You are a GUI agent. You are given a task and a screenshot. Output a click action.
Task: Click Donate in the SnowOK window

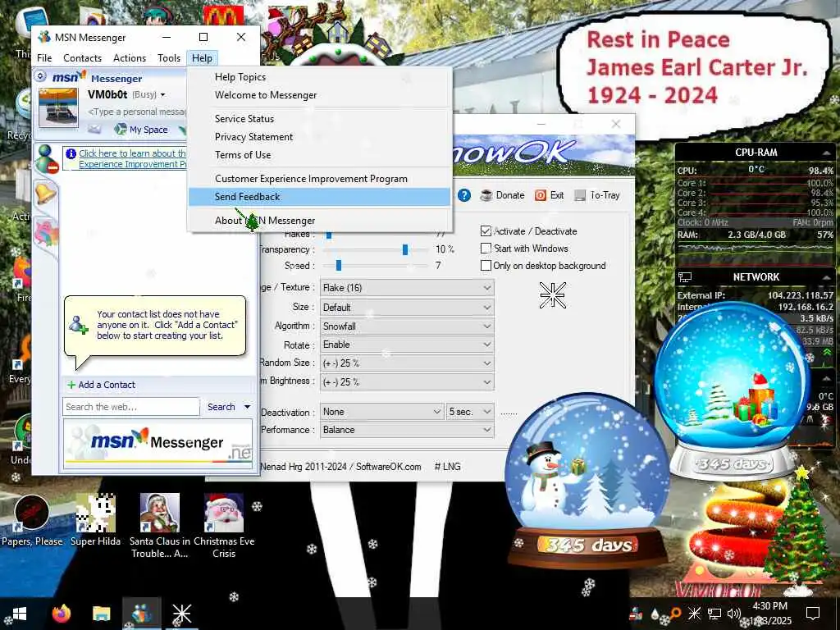click(502, 195)
